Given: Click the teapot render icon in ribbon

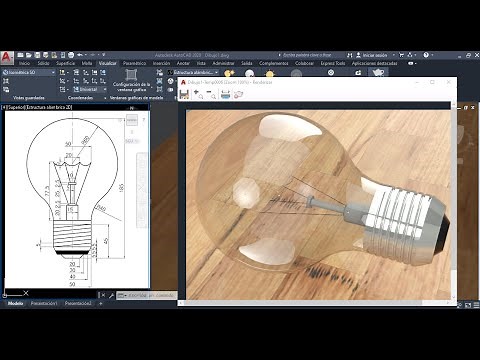Looking at the screenshot, I should click(378, 73).
